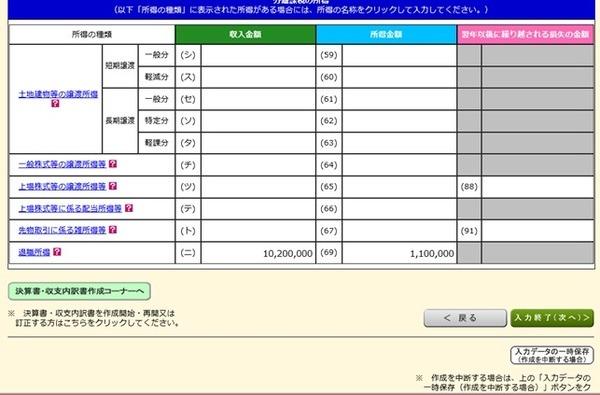Click the 特定分 label cell
The image size is (600, 395).
click(x=157, y=121)
